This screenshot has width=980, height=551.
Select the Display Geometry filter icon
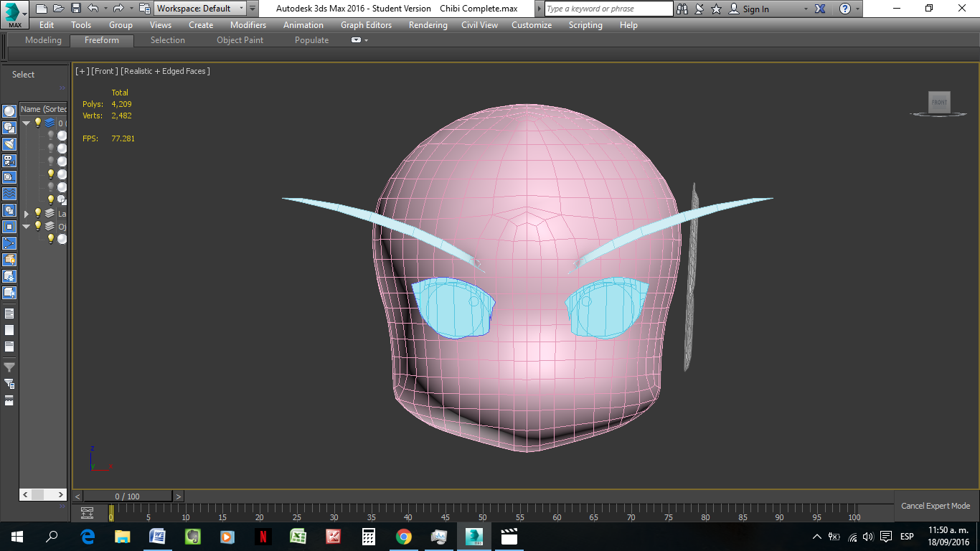[x=9, y=111]
